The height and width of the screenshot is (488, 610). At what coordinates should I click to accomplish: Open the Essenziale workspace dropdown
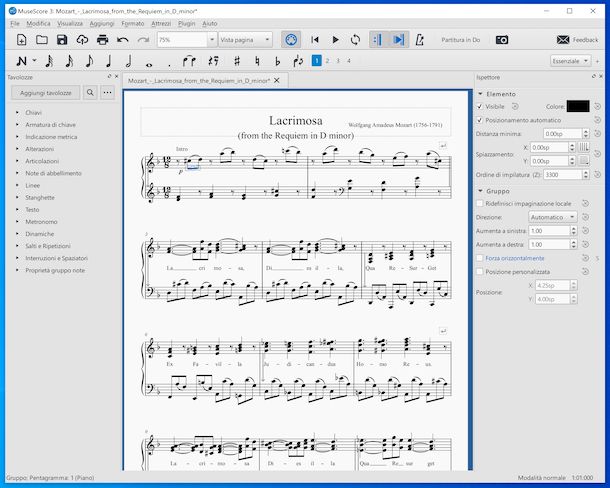pyautogui.click(x=571, y=61)
